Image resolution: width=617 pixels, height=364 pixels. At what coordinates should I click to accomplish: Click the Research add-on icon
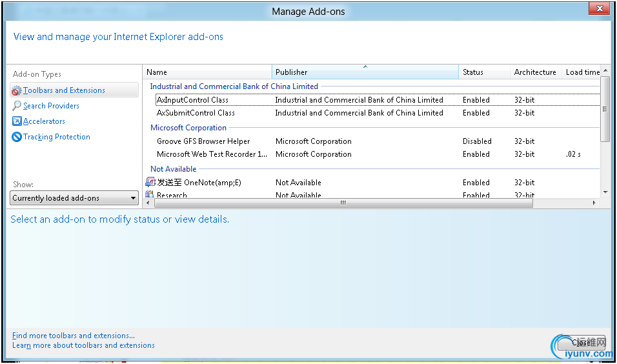coord(150,195)
